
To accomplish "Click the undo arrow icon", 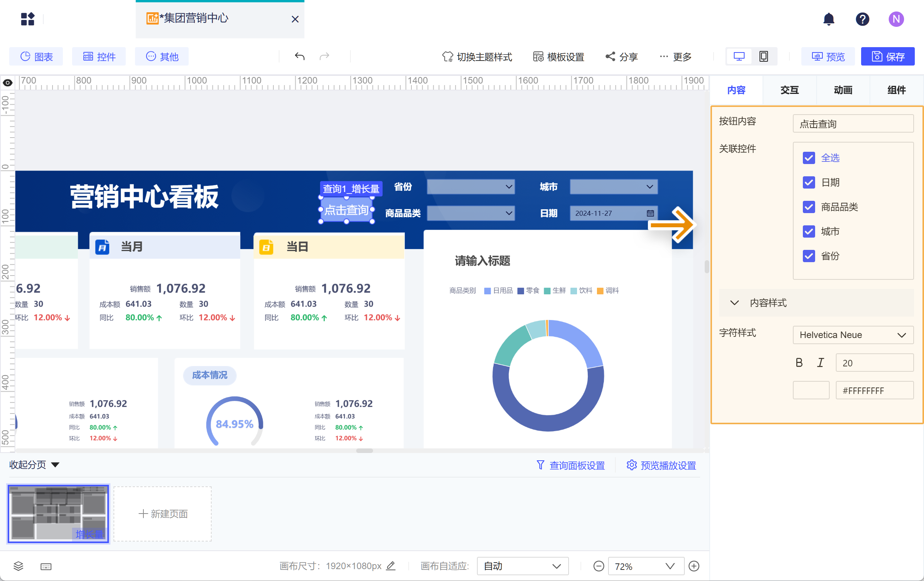I will [300, 56].
